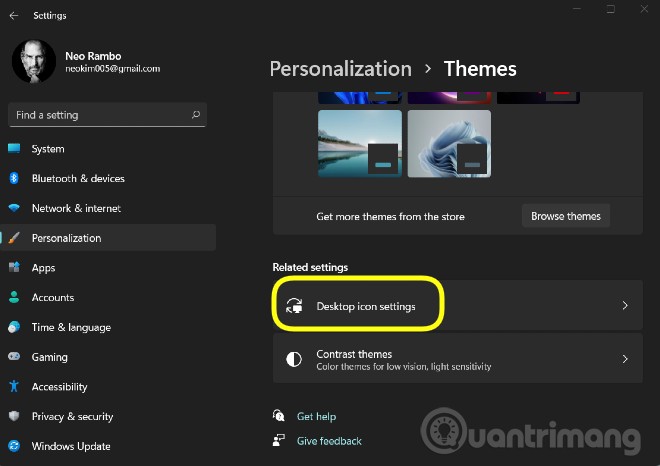Click the Personalization paintbrush icon
The image size is (660, 466).
point(14,238)
